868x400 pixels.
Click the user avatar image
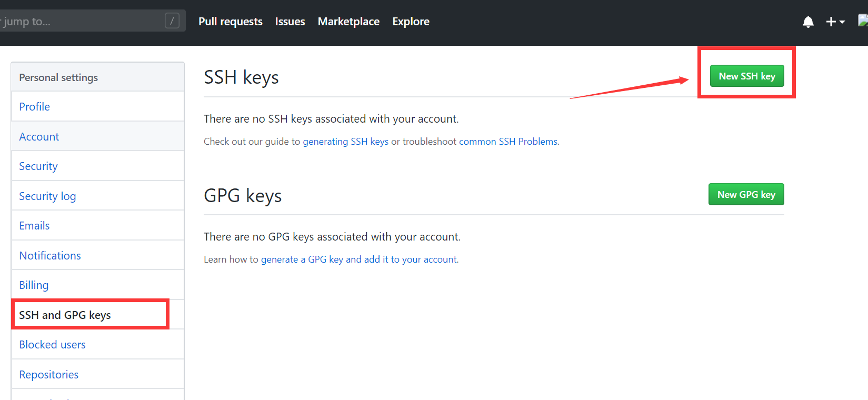(863, 21)
